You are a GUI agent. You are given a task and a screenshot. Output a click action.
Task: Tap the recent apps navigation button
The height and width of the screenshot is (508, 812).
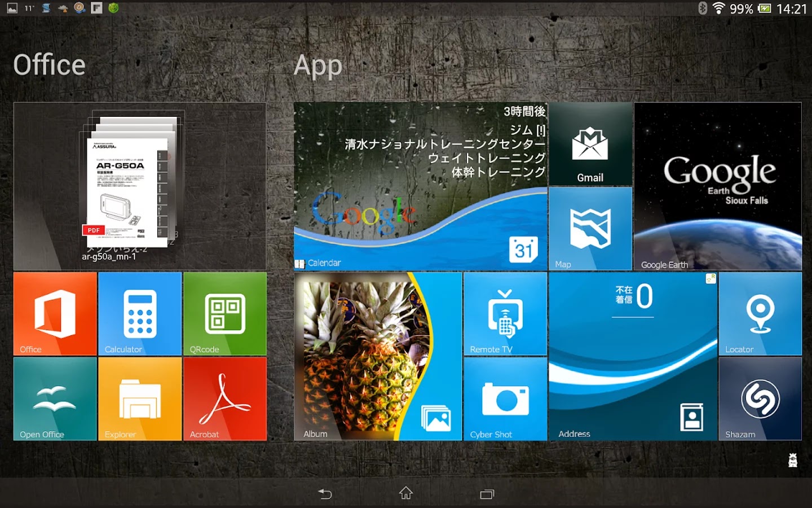tap(487, 494)
